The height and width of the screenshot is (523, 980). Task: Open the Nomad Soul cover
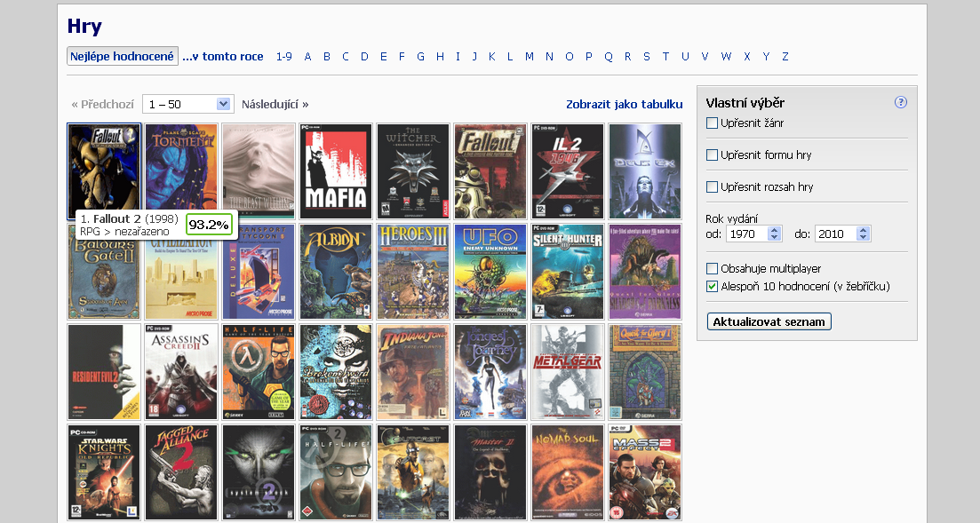[568, 472]
